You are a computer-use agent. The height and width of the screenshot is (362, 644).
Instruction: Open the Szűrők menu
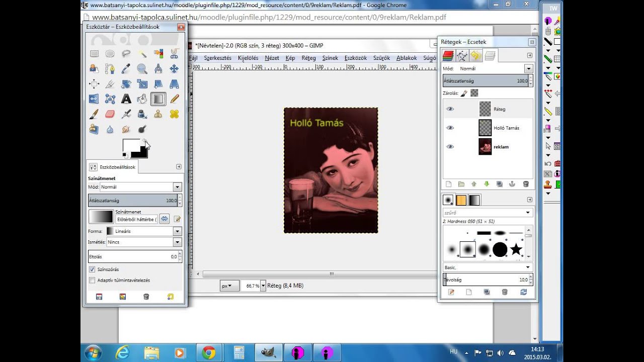tap(381, 58)
